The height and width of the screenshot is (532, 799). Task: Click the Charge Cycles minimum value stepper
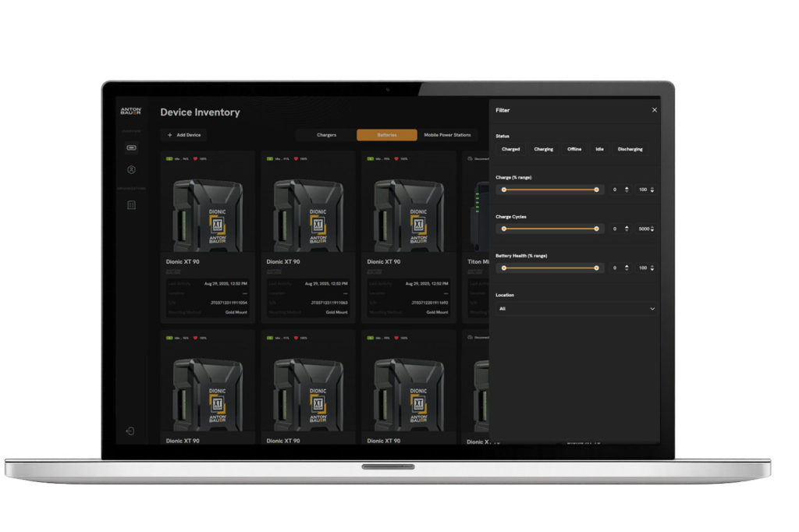pos(627,229)
